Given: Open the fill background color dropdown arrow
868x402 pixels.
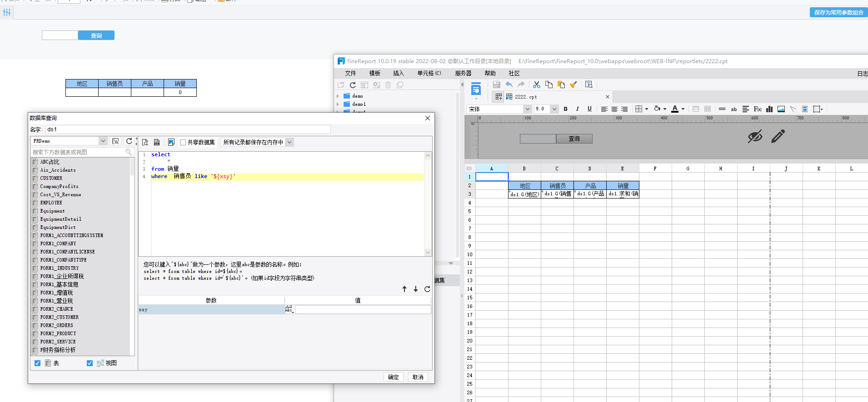Looking at the screenshot, I should pyautogui.click(x=665, y=109).
